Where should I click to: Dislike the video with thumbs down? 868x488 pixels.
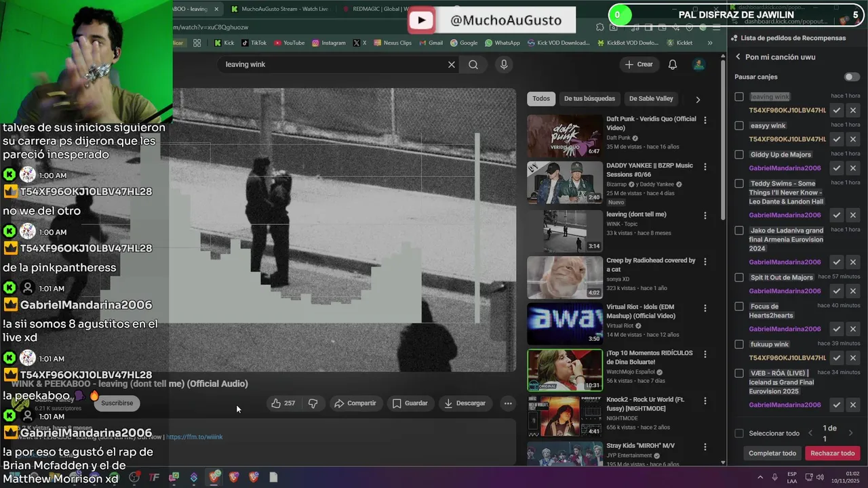[313, 403]
